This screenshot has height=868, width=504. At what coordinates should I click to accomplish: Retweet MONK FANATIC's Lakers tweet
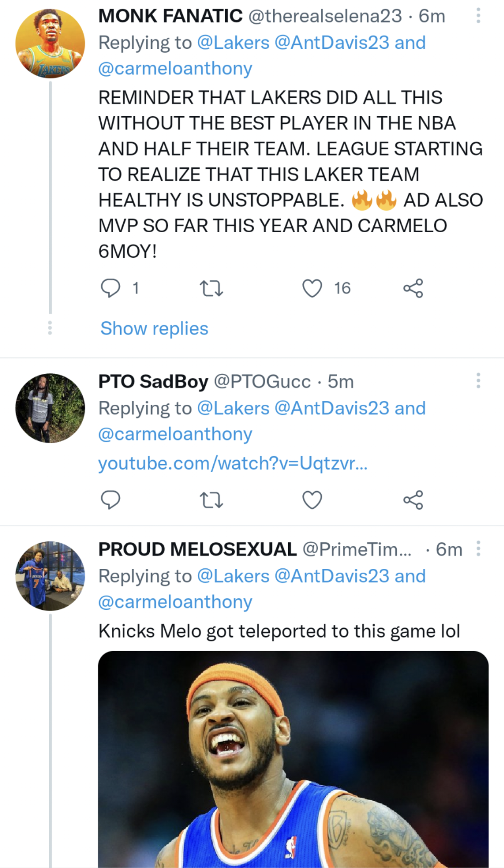point(211,288)
